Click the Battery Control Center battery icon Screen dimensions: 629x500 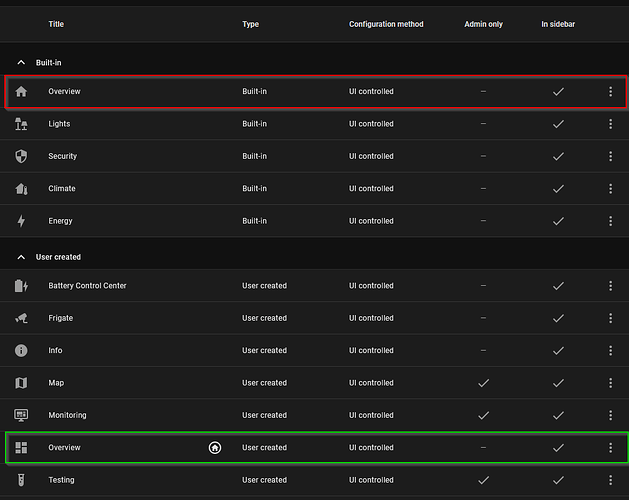click(x=21, y=286)
